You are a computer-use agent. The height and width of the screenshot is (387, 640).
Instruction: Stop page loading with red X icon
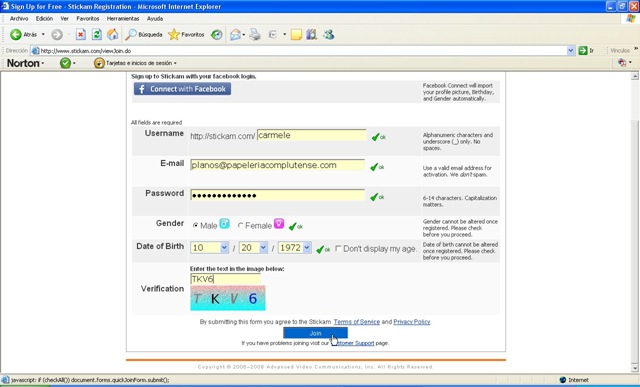point(80,35)
